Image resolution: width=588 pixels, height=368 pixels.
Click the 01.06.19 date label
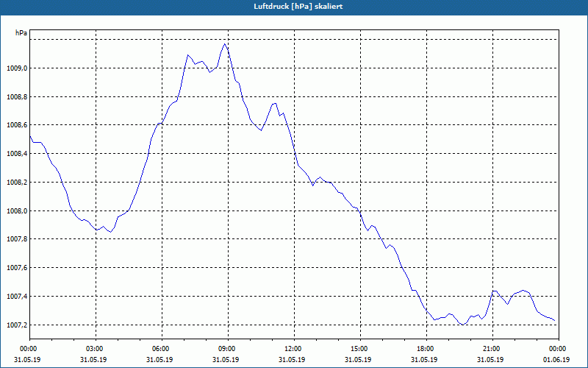pyautogui.click(x=556, y=360)
